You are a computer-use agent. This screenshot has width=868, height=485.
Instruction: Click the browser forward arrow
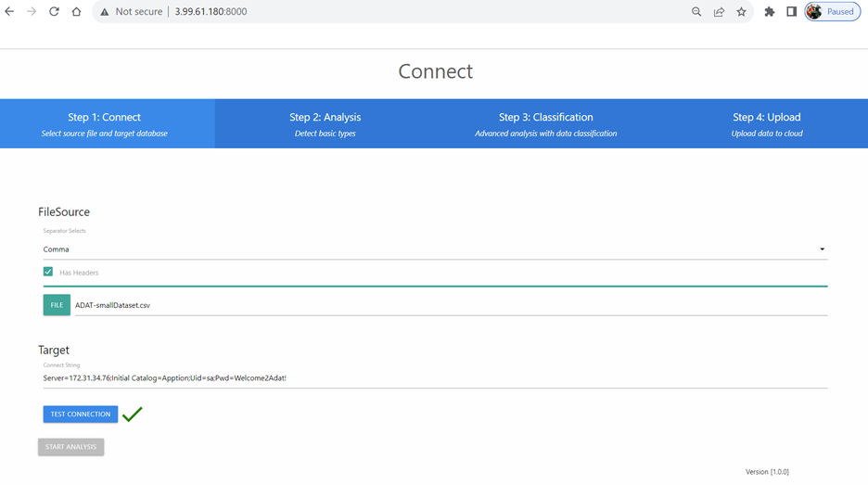point(32,12)
